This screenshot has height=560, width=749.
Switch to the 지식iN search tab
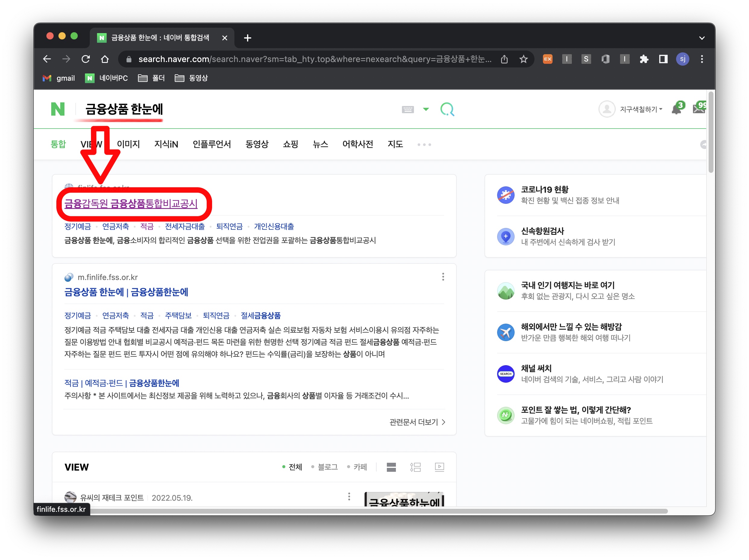point(166,144)
